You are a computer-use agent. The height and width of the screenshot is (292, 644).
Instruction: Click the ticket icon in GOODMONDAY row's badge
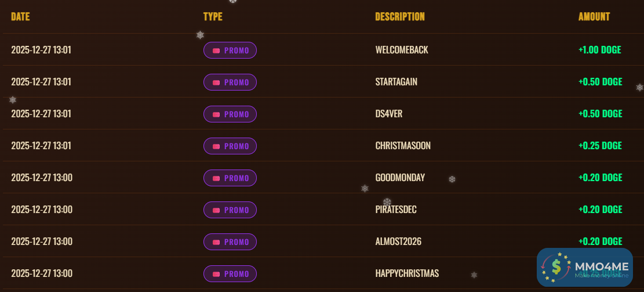pyautogui.click(x=216, y=178)
